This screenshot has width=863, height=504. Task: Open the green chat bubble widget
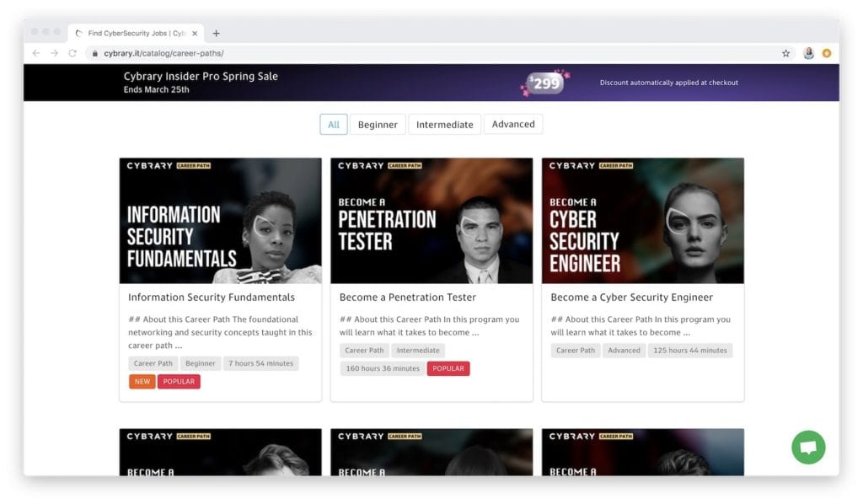[x=808, y=448]
